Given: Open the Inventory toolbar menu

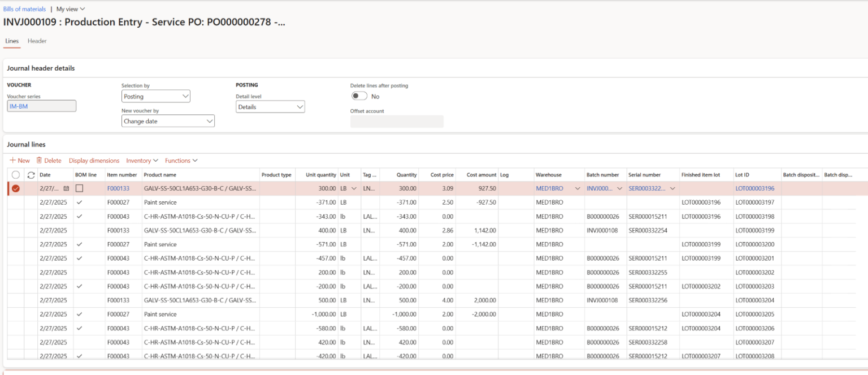Looking at the screenshot, I should click(x=141, y=160).
